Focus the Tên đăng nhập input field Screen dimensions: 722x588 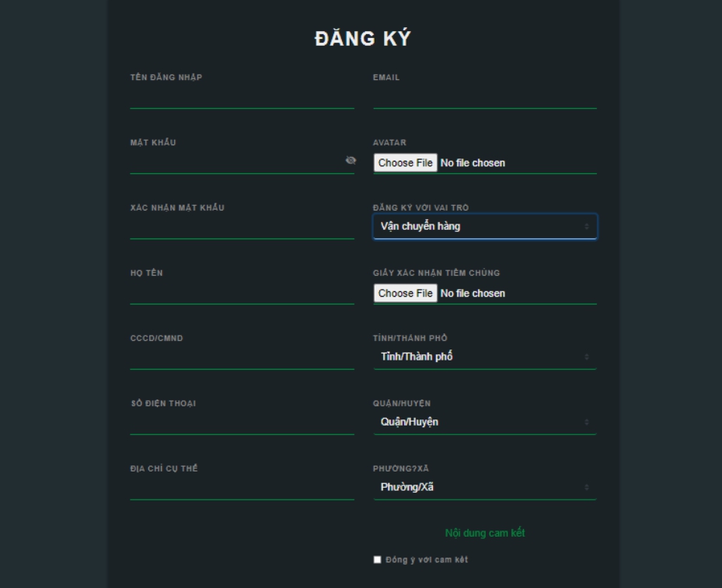coord(242,96)
